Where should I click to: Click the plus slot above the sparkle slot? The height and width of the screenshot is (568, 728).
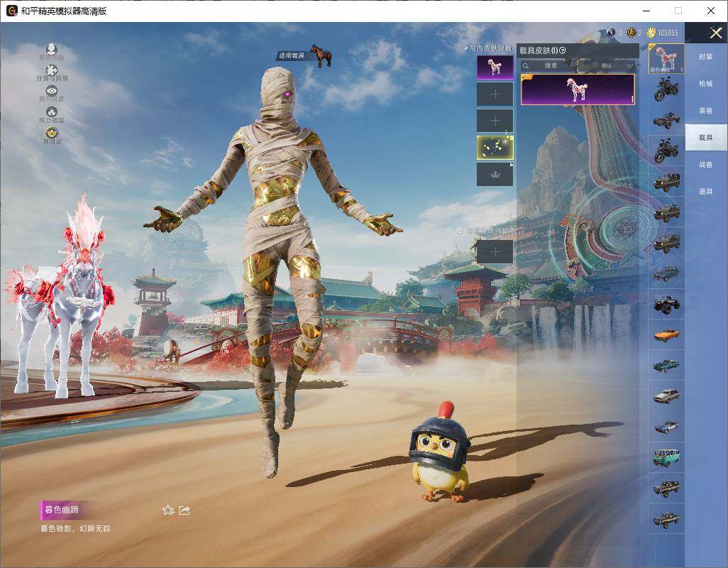tap(495, 121)
